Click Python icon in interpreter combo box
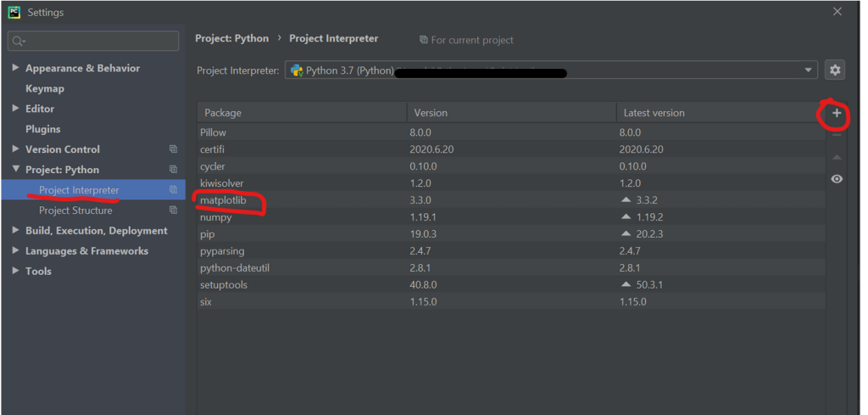This screenshot has height=415, width=868. click(298, 70)
